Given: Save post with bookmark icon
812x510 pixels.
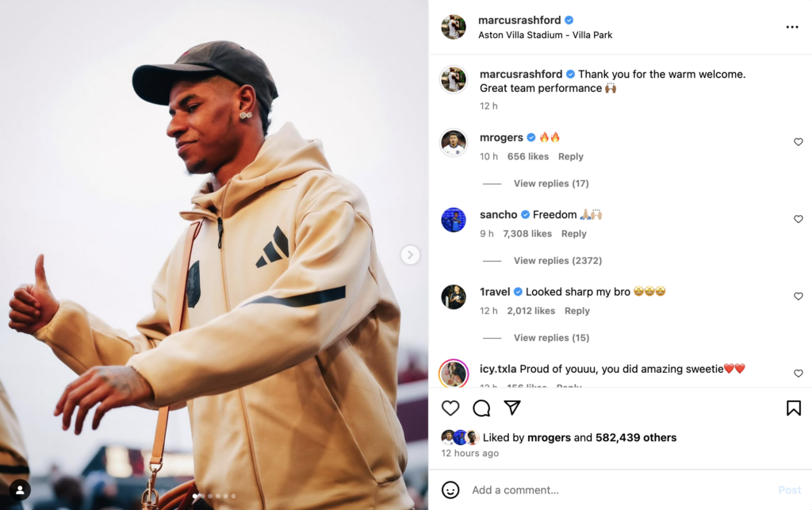Looking at the screenshot, I should click(793, 408).
